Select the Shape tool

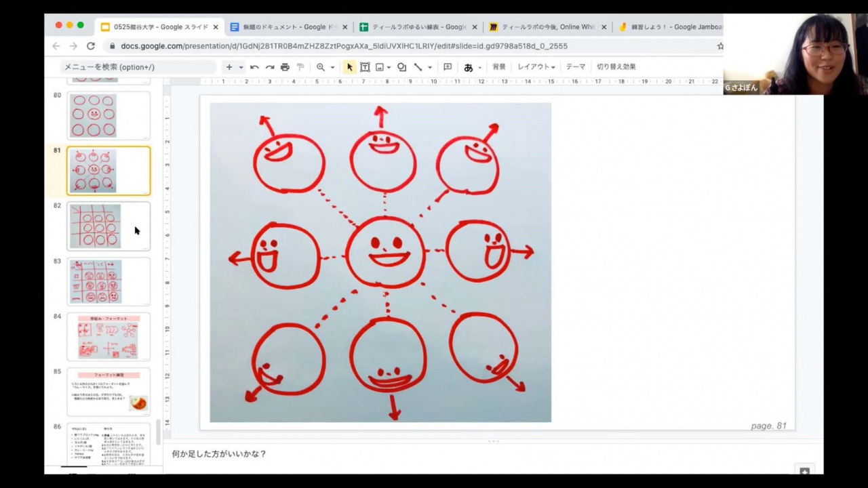pyautogui.click(x=401, y=67)
